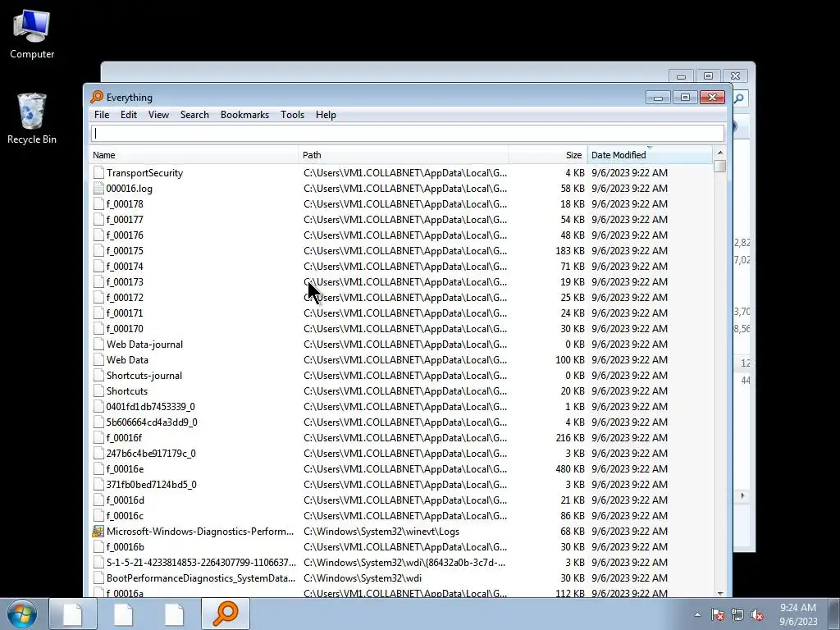Sort results by Name column header
The image size is (840, 630).
pyautogui.click(x=194, y=155)
